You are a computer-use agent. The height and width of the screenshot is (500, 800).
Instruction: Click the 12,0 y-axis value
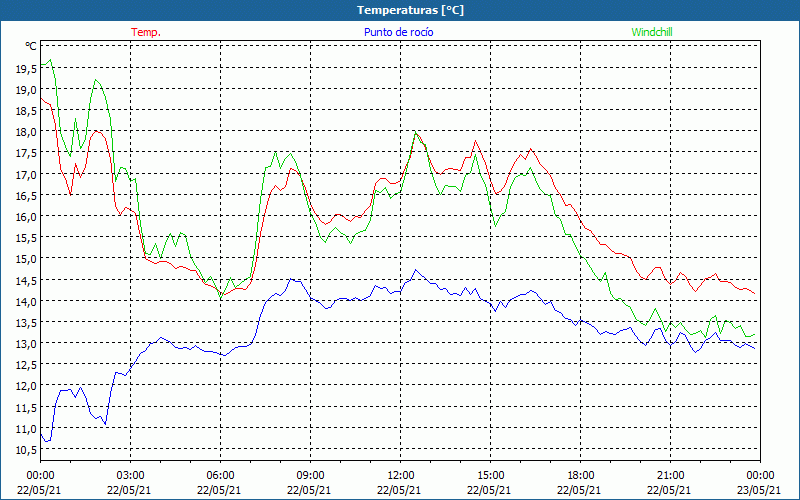(26, 387)
